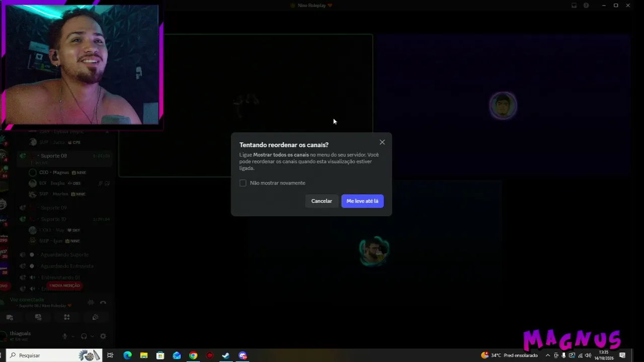Switch to Google Chrome on the taskbar
Screen dimensions: 644x362
pyautogui.click(x=193, y=355)
